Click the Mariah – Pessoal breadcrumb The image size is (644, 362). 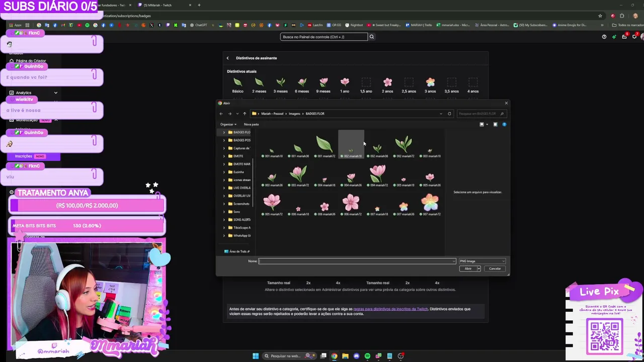pos(272,114)
